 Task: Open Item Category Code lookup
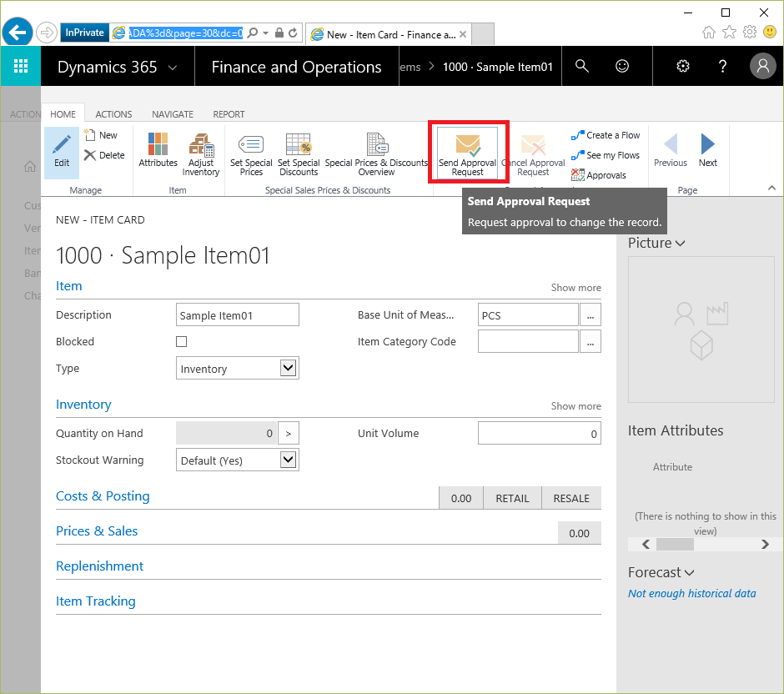pos(591,341)
